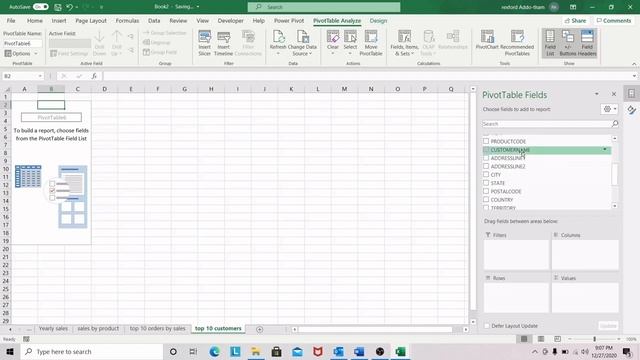The height and width of the screenshot is (360, 640).
Task: Open Customize Quick Access Toolbar dropdown
Action: point(101,7)
